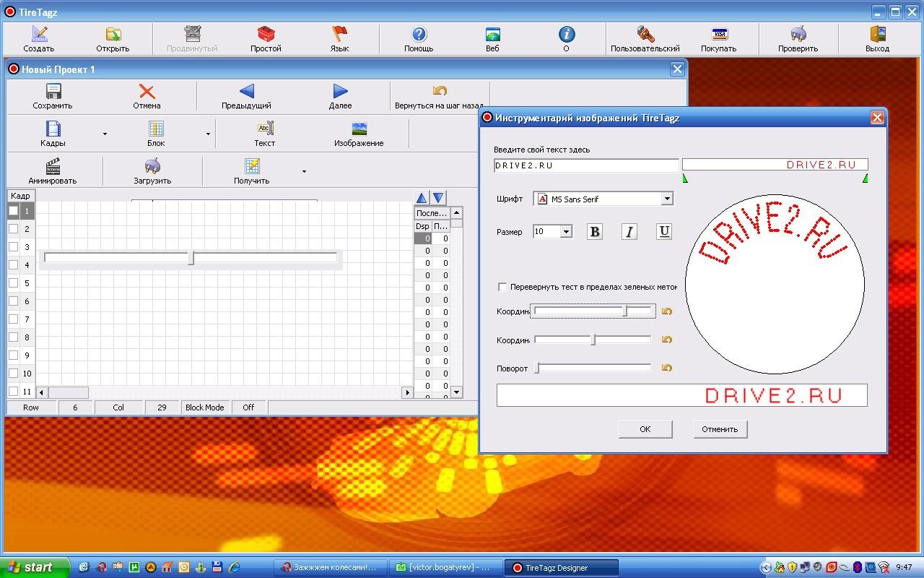Click the circular tire text preview

[775, 284]
